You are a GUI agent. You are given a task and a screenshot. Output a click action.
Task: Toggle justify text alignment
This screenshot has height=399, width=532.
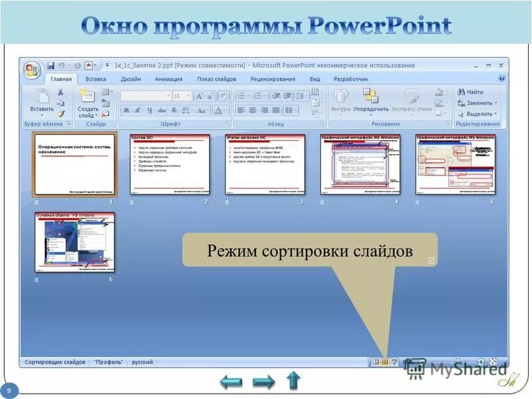click(276, 110)
